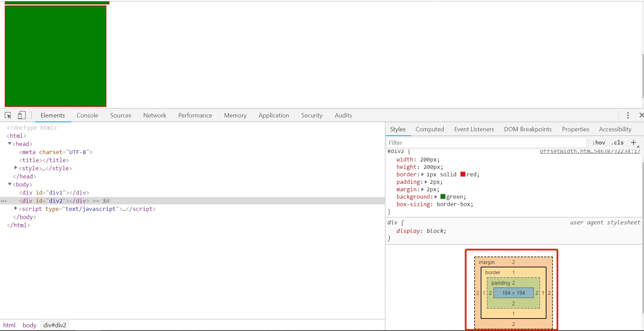The width and height of the screenshot is (644, 331).
Task: Open the Performance tab
Action: (195, 115)
